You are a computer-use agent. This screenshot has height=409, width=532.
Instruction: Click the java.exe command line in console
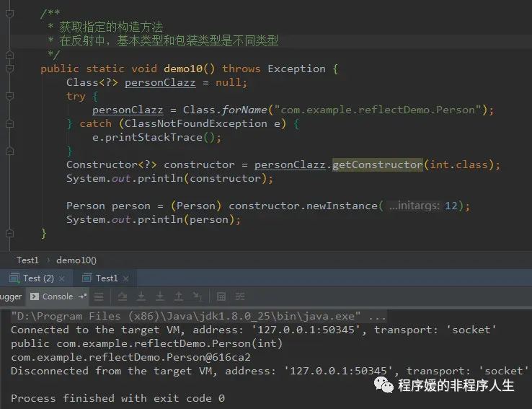click(x=198, y=317)
